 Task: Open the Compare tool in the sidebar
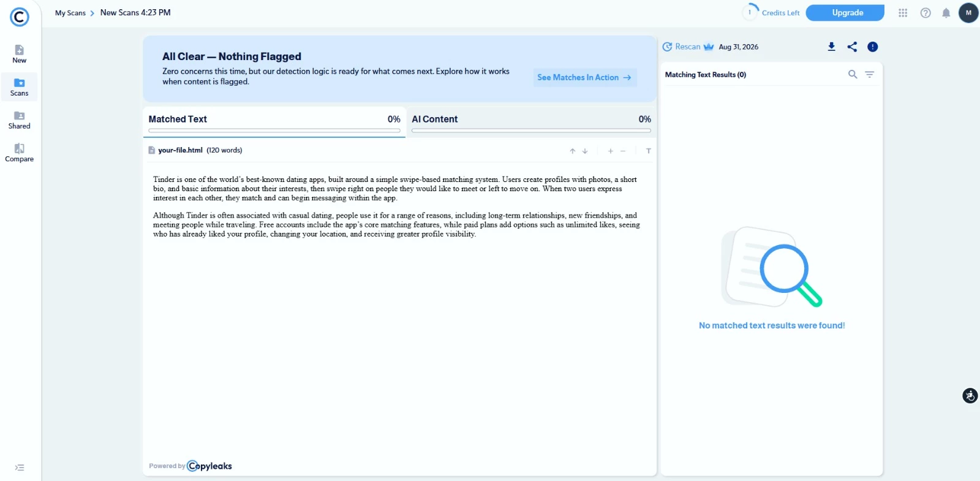(x=20, y=153)
